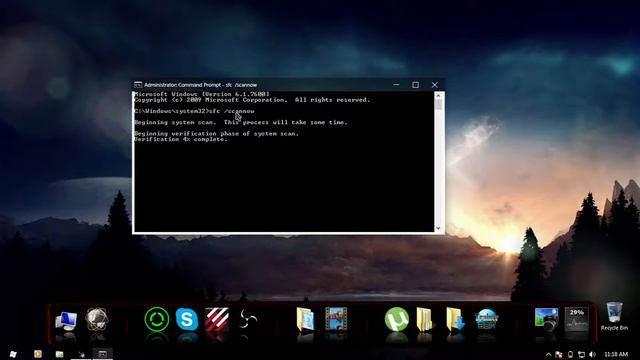The width and height of the screenshot is (640, 360).
Task: Open the green circular arrows app
Action: [157, 319]
